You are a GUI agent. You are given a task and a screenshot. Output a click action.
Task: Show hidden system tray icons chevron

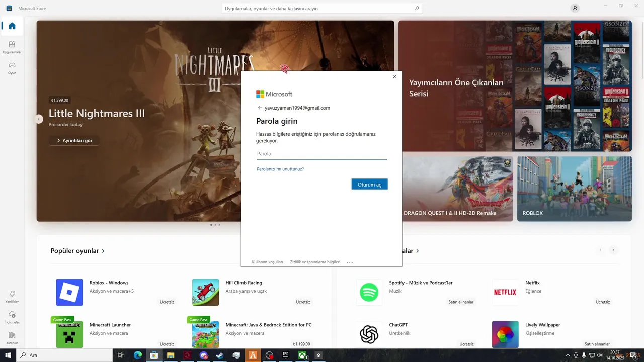[x=568, y=355]
